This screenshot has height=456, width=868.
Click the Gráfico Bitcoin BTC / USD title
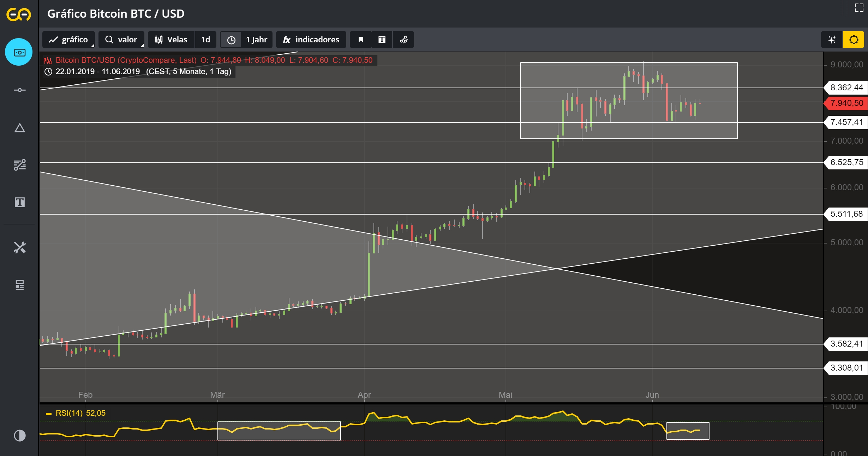[x=116, y=14]
